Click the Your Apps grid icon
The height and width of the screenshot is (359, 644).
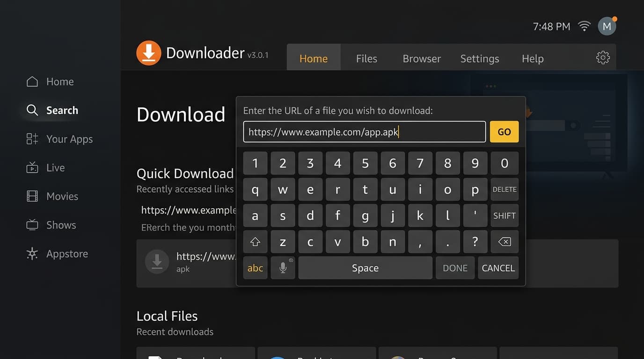pos(32,139)
